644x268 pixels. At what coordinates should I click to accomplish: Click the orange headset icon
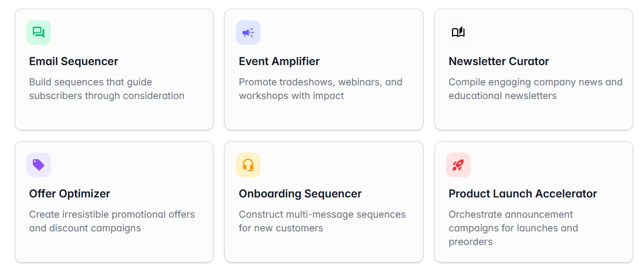tap(248, 165)
